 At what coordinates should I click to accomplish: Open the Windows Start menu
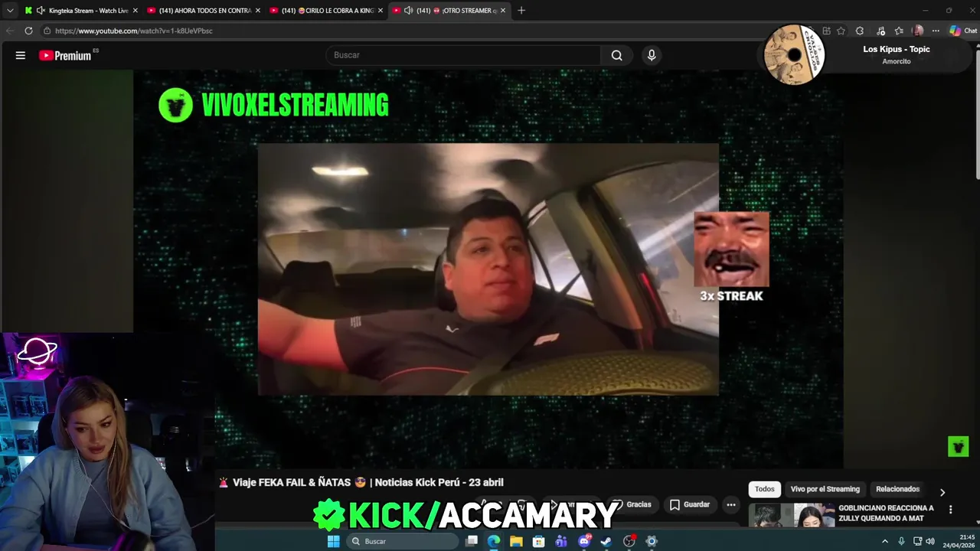[333, 541]
